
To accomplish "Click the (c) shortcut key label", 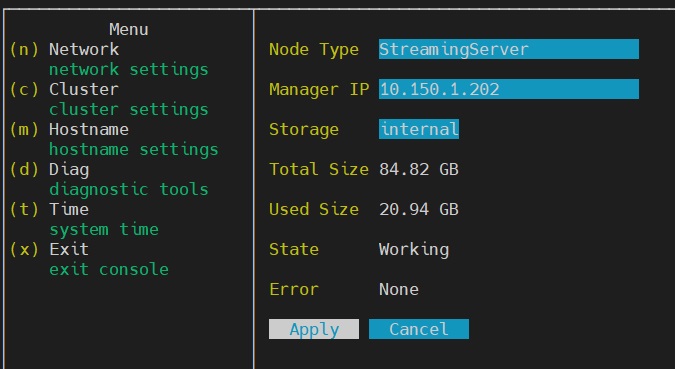I will (24, 89).
